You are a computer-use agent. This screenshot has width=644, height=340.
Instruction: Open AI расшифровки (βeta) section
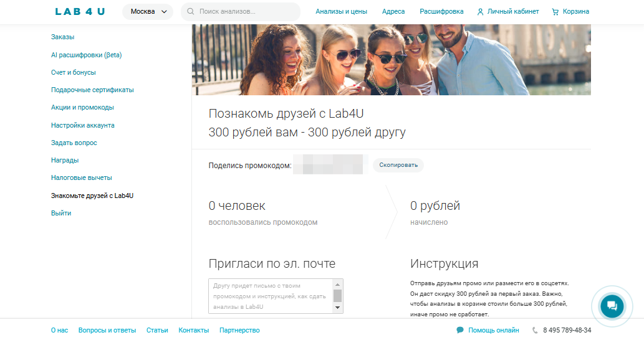click(x=86, y=55)
